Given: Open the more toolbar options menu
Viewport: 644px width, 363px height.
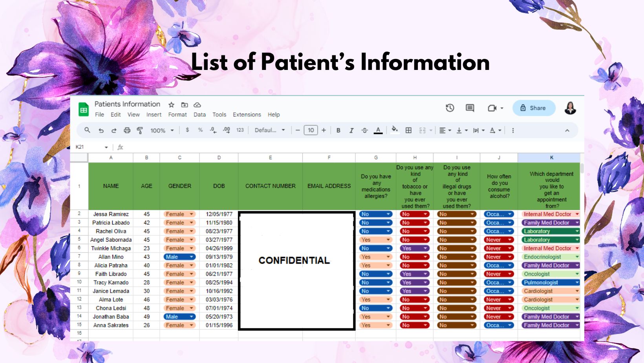Looking at the screenshot, I should 513,130.
